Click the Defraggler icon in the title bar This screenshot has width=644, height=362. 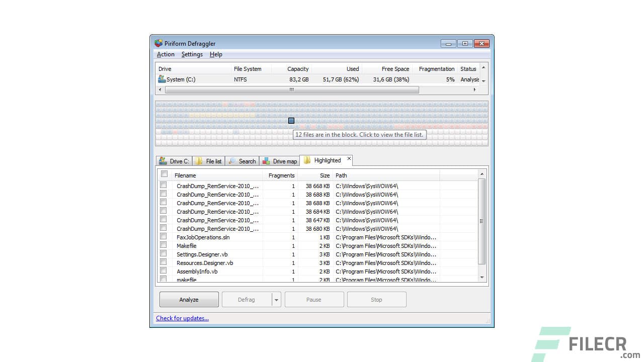[x=159, y=43]
